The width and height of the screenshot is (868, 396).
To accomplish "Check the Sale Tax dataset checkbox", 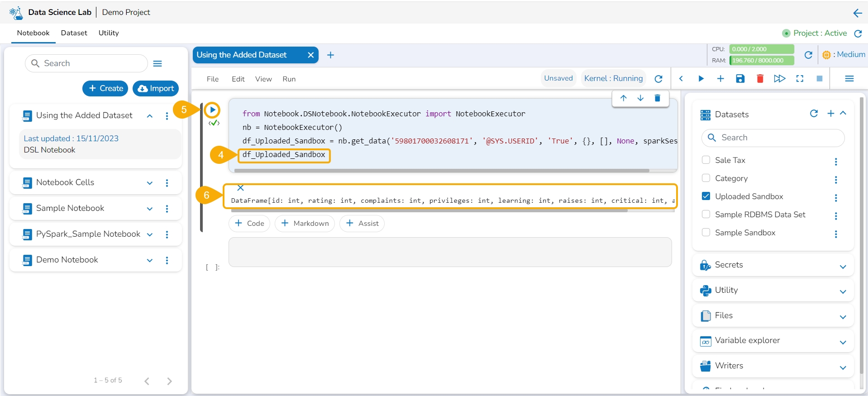I will pos(706,160).
